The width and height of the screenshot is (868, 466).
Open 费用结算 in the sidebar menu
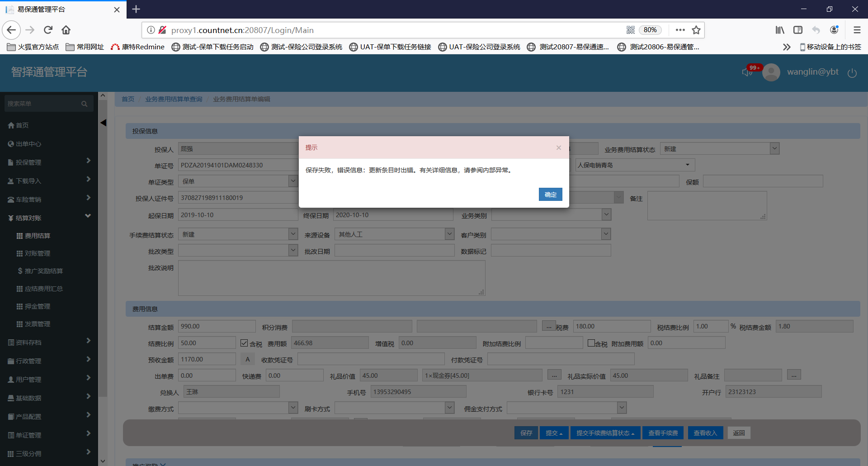[38, 236]
